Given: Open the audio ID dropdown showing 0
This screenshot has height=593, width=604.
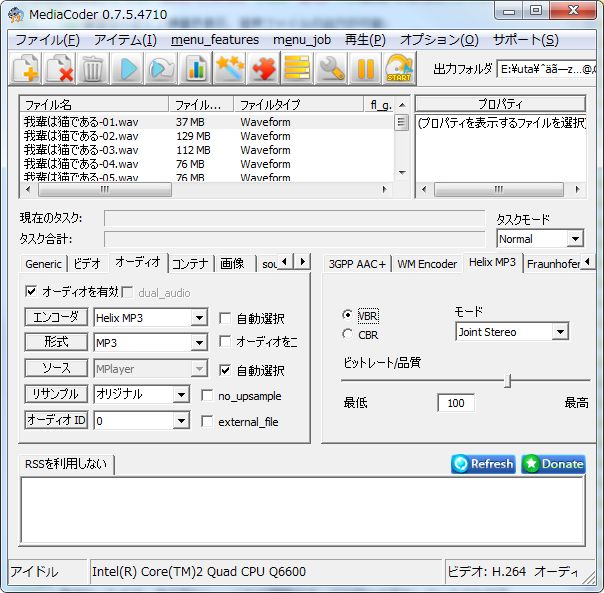Looking at the screenshot, I should (181, 420).
